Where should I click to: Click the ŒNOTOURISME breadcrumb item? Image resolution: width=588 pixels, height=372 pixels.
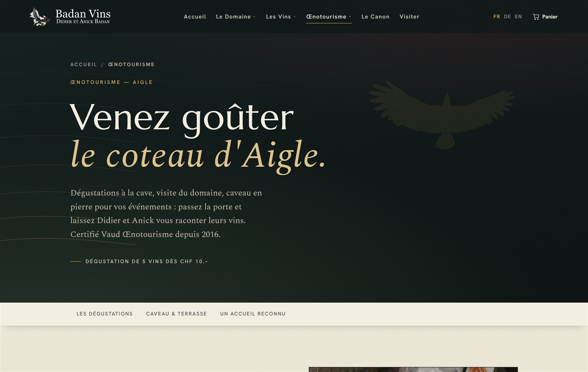131,64
